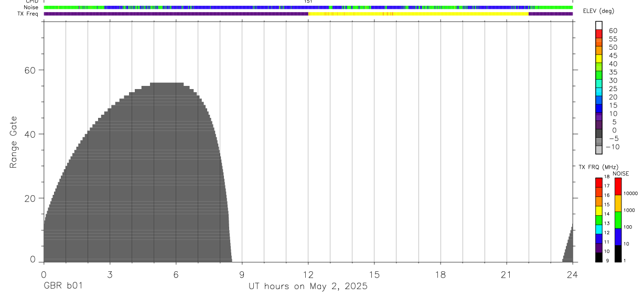Select the orange NOISE swatch 1000–10000
This screenshot has width=644, height=297.
pyautogui.click(x=618, y=203)
